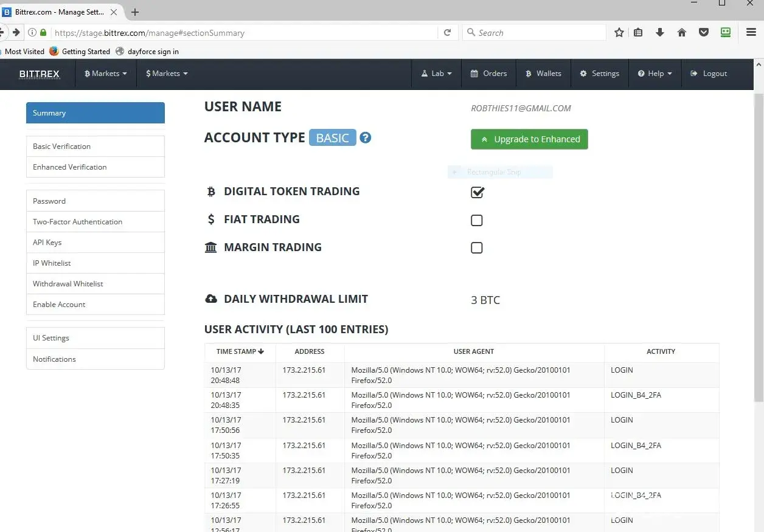Open the Pocket icon in the toolbar
This screenshot has width=764, height=532.
704,33
